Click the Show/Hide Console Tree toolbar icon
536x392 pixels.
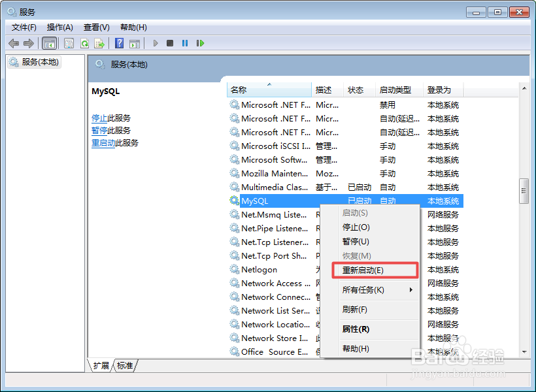49,43
